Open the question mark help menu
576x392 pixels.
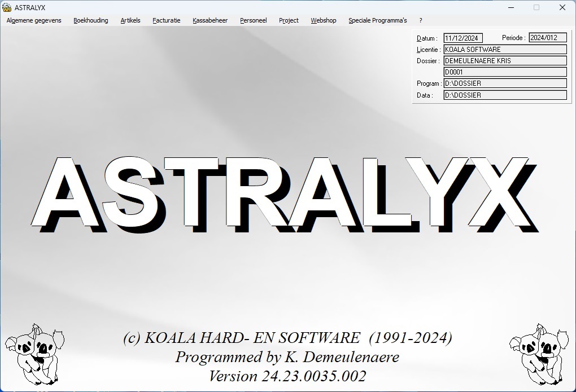421,20
